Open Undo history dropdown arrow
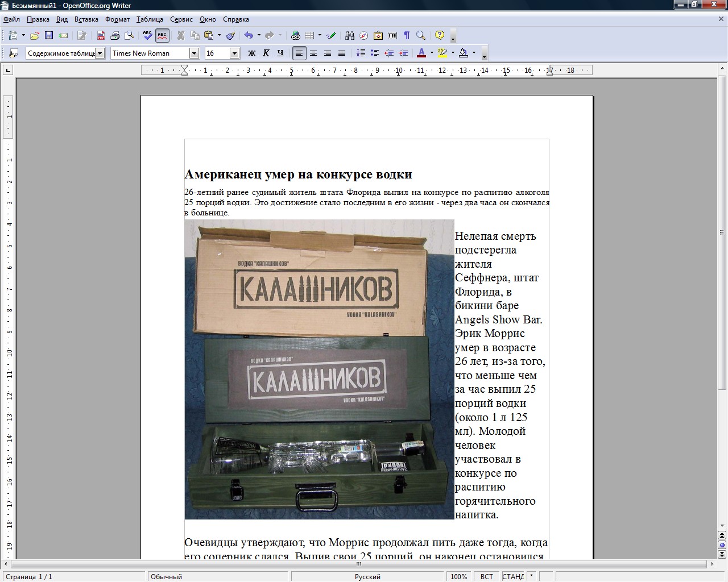 click(259, 35)
